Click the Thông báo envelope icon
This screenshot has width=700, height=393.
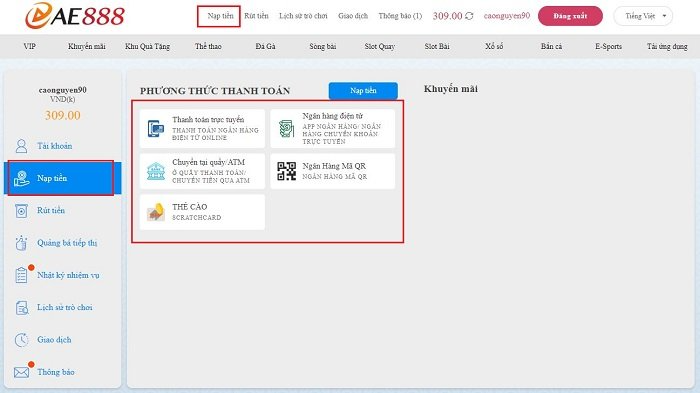[21, 372]
